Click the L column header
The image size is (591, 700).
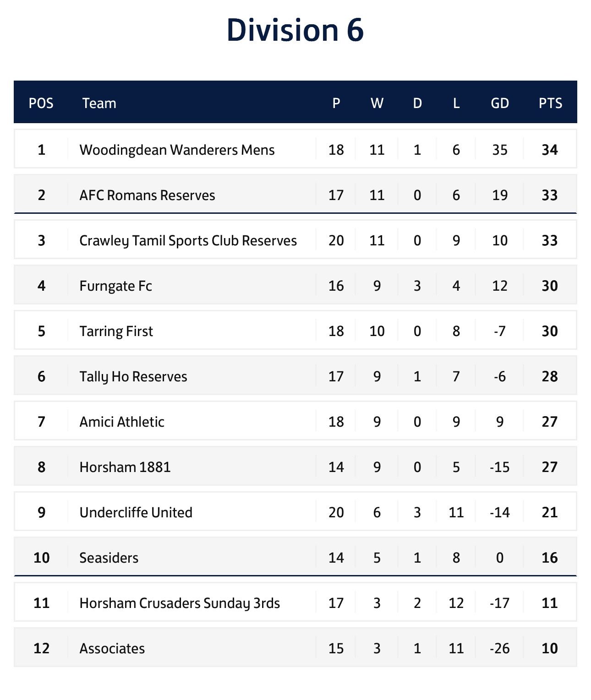[456, 103]
